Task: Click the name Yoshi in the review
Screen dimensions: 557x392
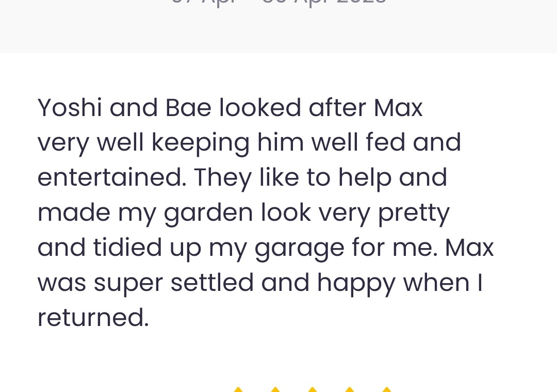Action: (x=70, y=108)
